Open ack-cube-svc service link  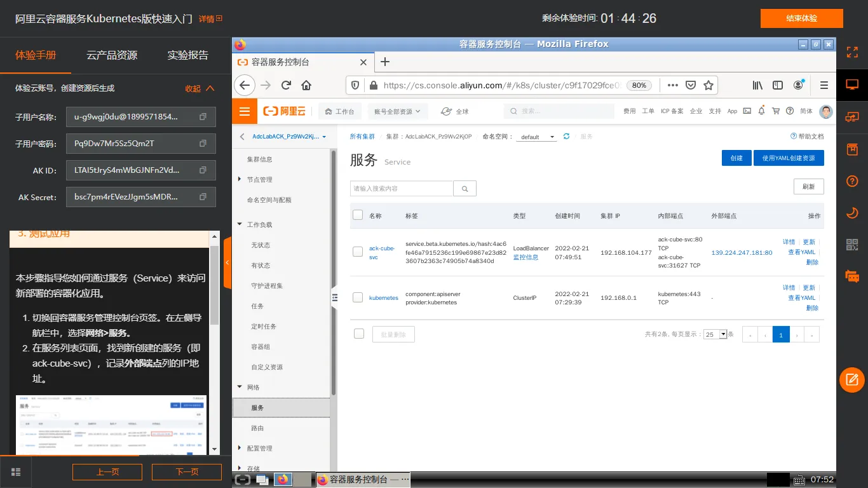[x=382, y=253]
